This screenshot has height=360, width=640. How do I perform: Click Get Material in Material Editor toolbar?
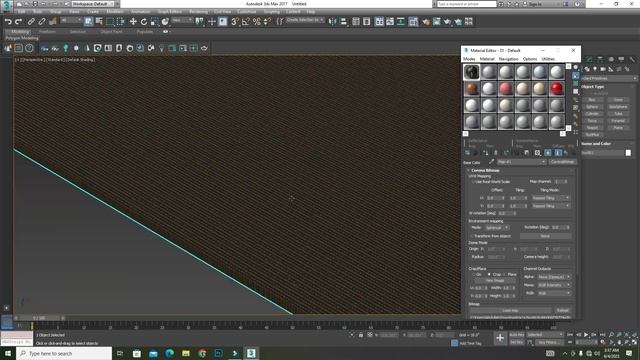(467, 153)
